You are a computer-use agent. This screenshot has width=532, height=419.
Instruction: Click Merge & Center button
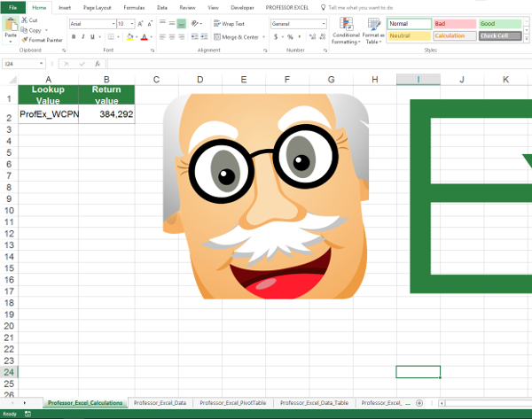pyautogui.click(x=236, y=37)
